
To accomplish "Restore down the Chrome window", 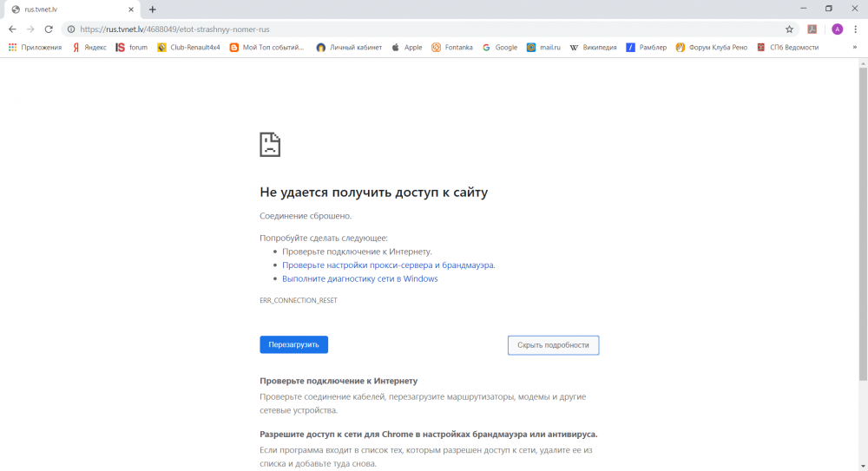I will (x=829, y=9).
